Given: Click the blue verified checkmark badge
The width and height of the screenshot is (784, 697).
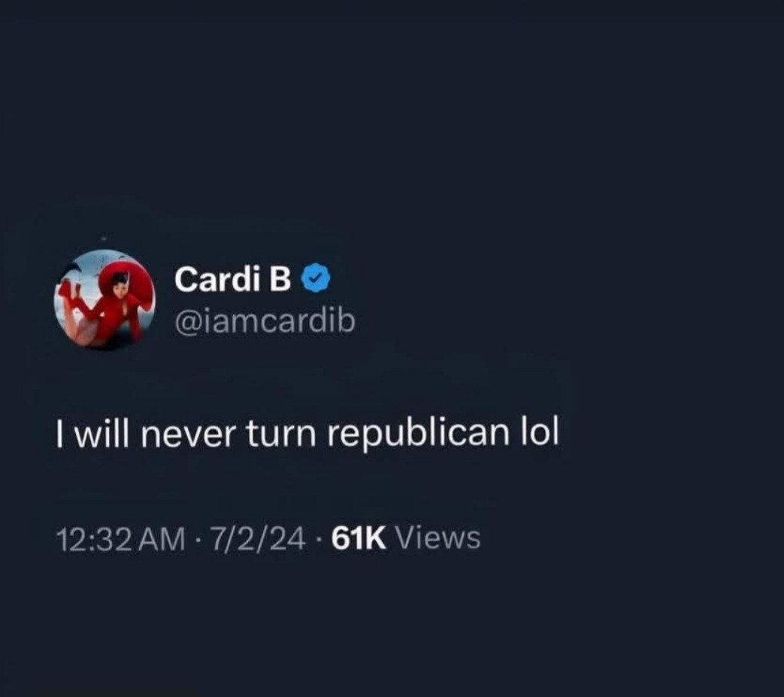Looking at the screenshot, I should point(316,278).
